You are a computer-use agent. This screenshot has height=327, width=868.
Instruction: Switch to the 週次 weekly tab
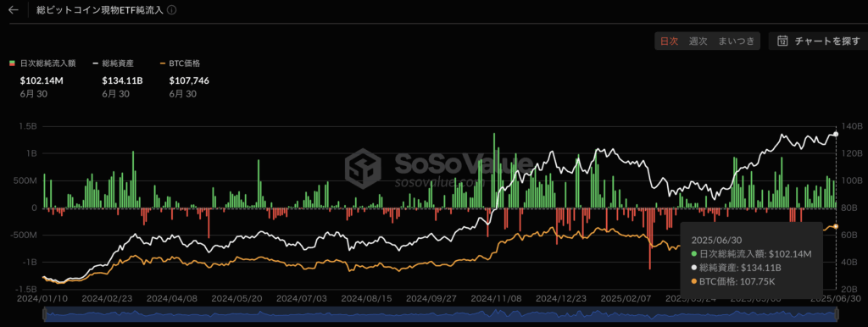pos(698,41)
